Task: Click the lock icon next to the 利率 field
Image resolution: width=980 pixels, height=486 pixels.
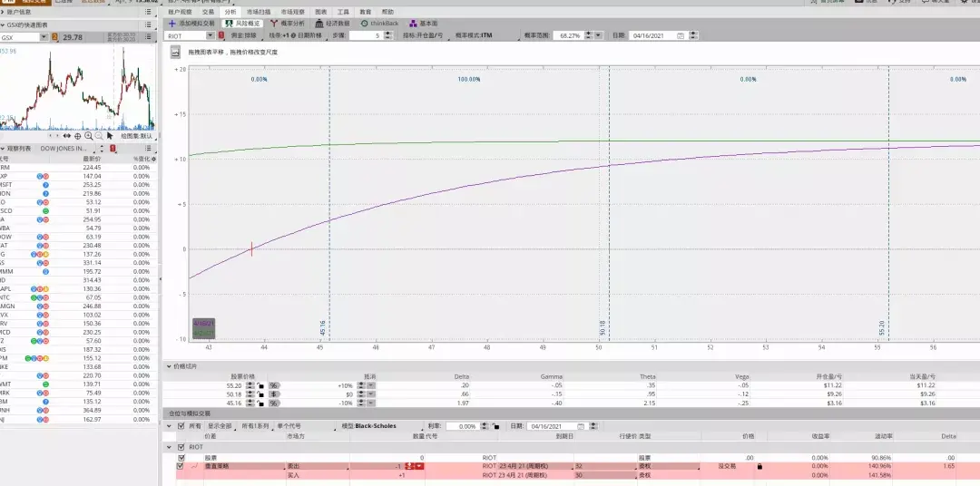Action: click(495, 426)
